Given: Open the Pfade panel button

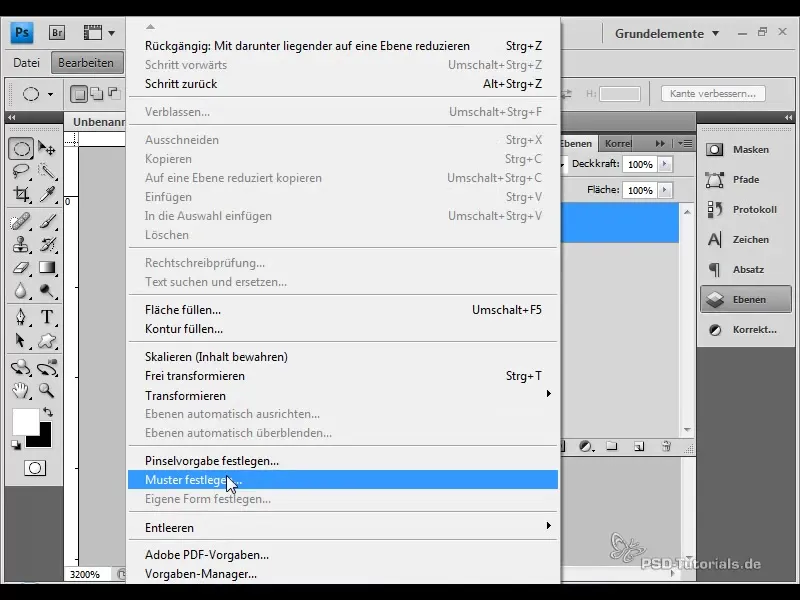Looking at the screenshot, I should coord(745,180).
